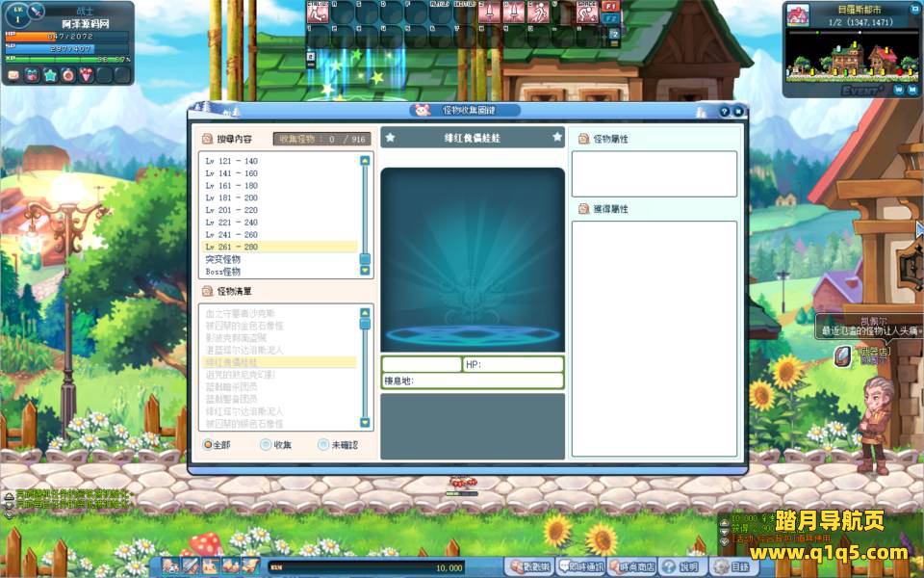Open the 時尚商店 shop

tap(632, 566)
